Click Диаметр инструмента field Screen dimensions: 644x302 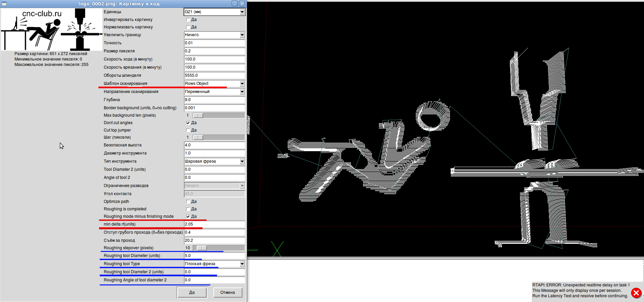214,153
